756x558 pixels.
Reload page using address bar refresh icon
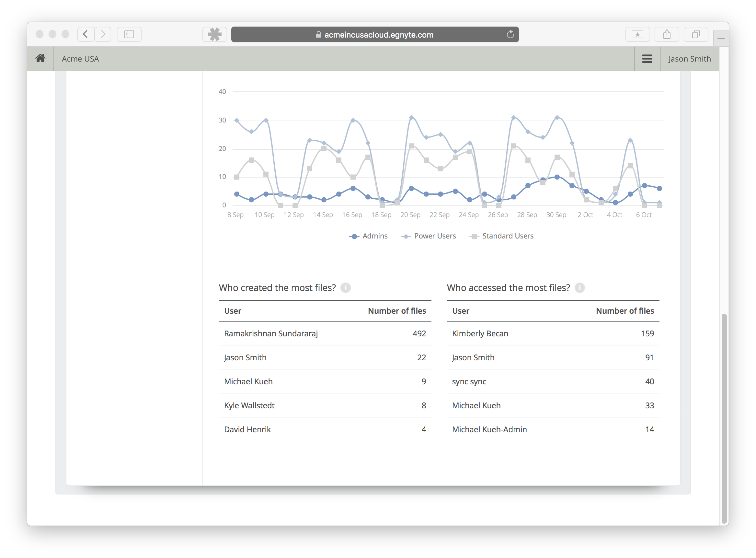[x=510, y=34]
